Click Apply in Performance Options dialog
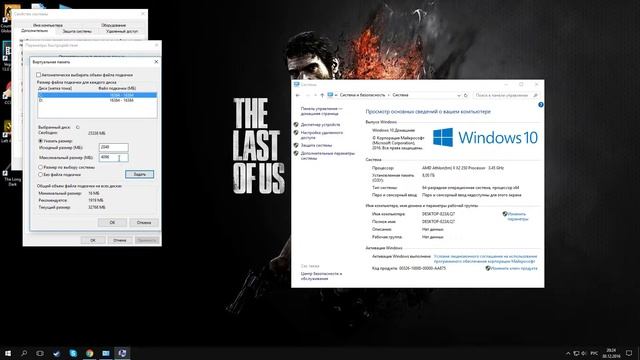 point(147,240)
